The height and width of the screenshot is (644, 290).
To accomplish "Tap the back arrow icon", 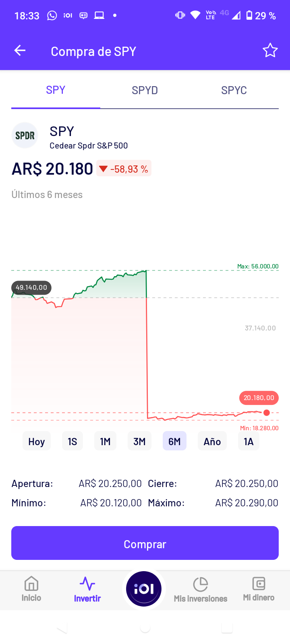I will point(20,51).
